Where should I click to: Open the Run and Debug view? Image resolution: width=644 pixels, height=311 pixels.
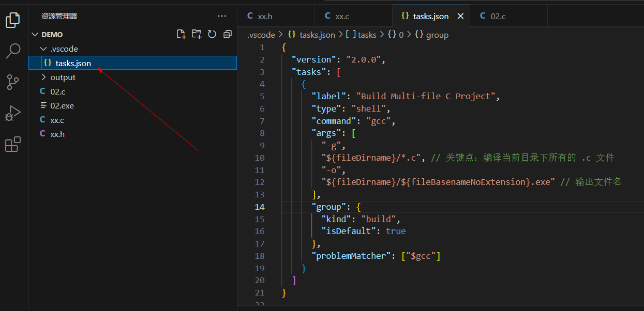pyautogui.click(x=12, y=113)
